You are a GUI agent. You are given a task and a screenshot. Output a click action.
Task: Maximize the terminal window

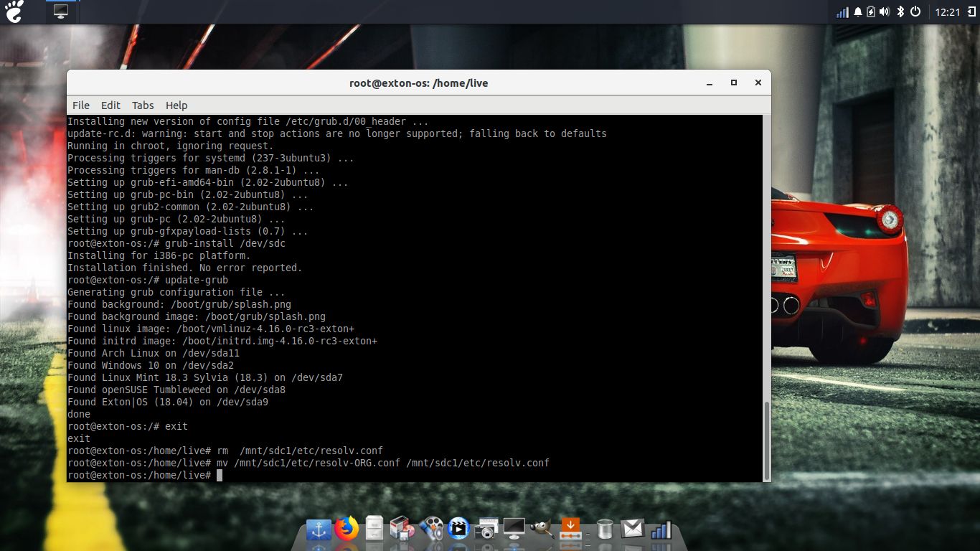733,83
